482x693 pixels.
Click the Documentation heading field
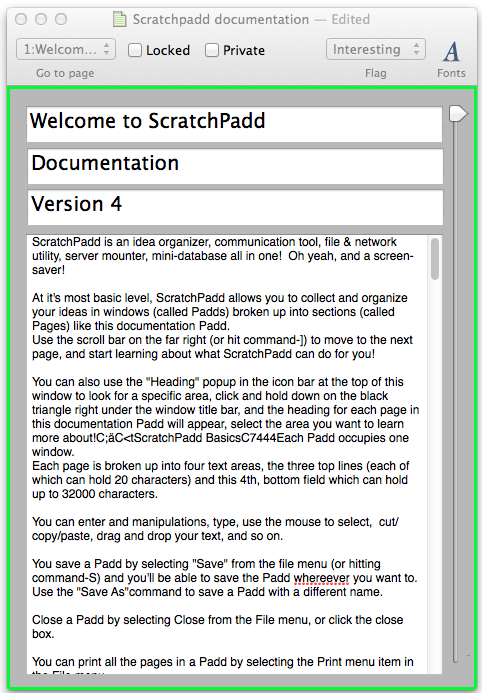(235, 166)
